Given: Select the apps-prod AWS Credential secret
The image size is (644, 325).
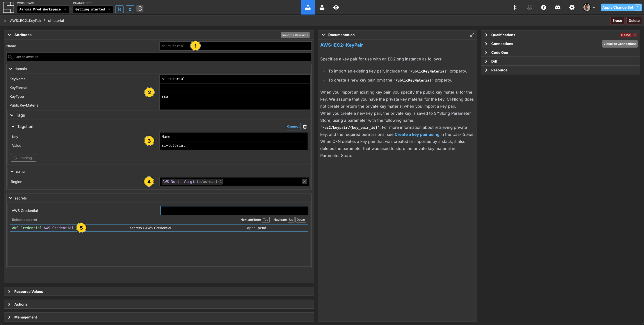Looking at the screenshot, I should pos(159,228).
